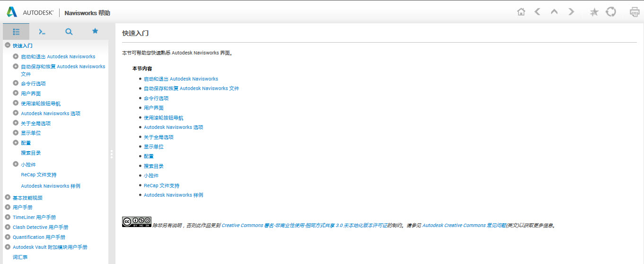The image size is (644, 264).
Task: Open 使用滚轮按钮导航 content link
Action: [163, 118]
